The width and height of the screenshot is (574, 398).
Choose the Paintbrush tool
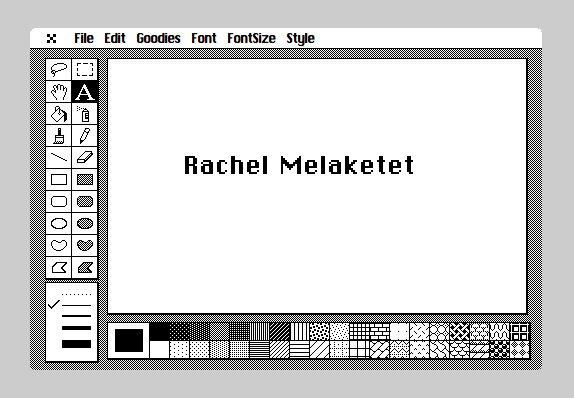(x=59, y=136)
